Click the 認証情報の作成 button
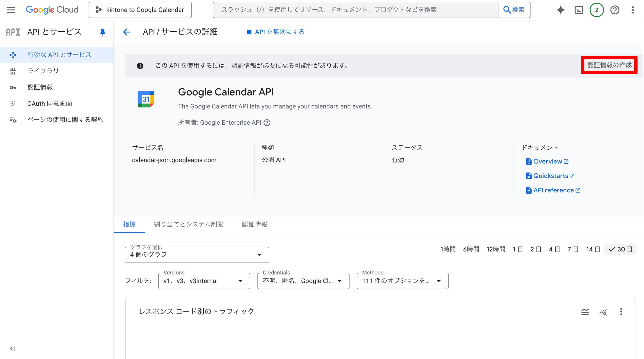The width and height of the screenshot is (644, 359). (609, 65)
